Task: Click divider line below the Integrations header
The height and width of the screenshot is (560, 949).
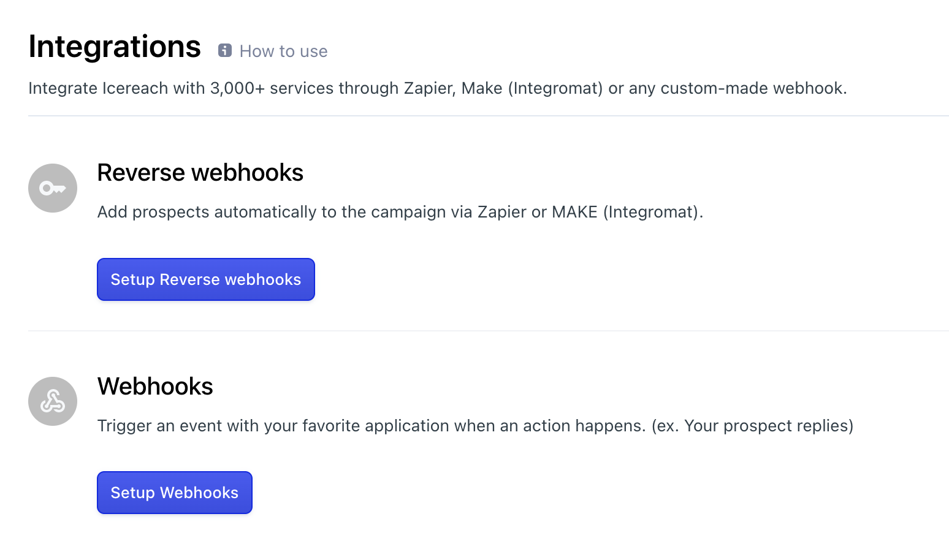Action: pos(489,116)
